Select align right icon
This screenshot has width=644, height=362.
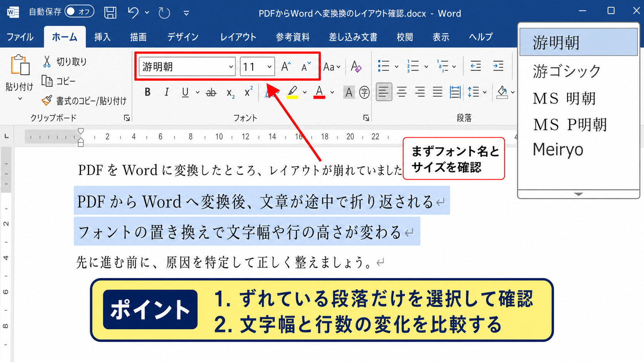(420, 92)
